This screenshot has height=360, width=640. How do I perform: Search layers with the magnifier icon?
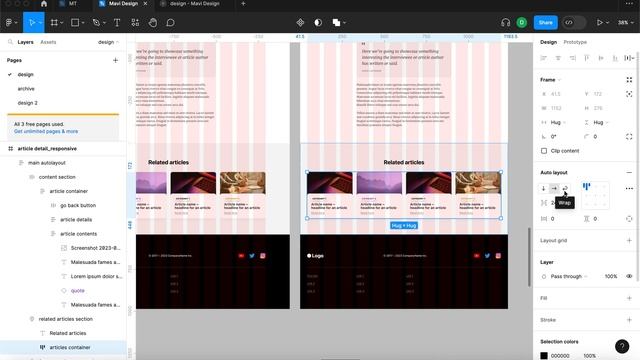tap(11, 42)
